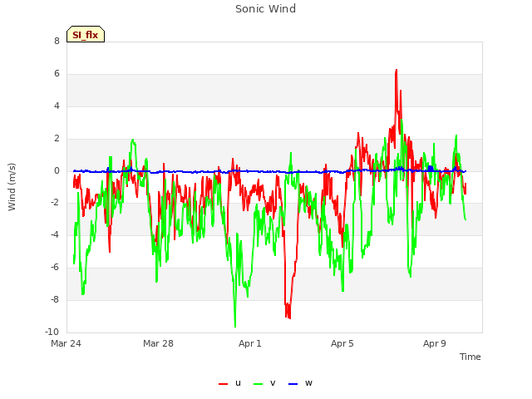Click the Time x-axis title

click(470, 357)
